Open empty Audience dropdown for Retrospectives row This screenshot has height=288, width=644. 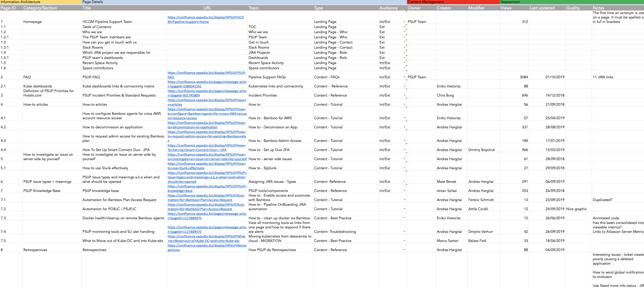coord(404,250)
